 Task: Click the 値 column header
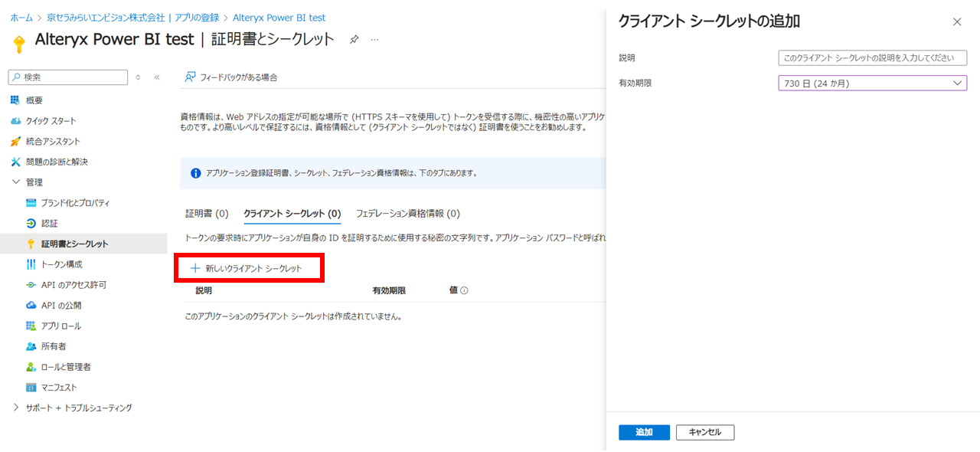pyautogui.click(x=453, y=291)
